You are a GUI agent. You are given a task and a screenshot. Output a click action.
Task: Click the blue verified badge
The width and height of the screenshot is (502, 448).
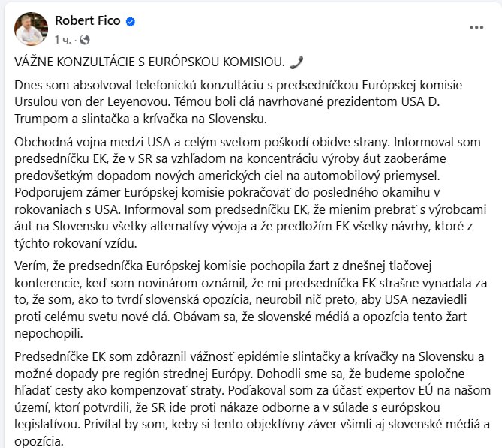[x=131, y=22]
